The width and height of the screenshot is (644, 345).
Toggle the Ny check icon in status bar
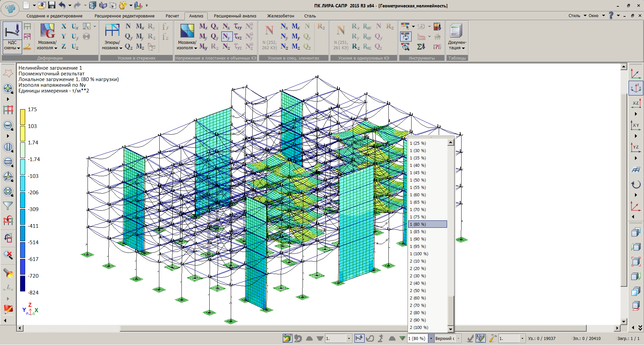480,338
